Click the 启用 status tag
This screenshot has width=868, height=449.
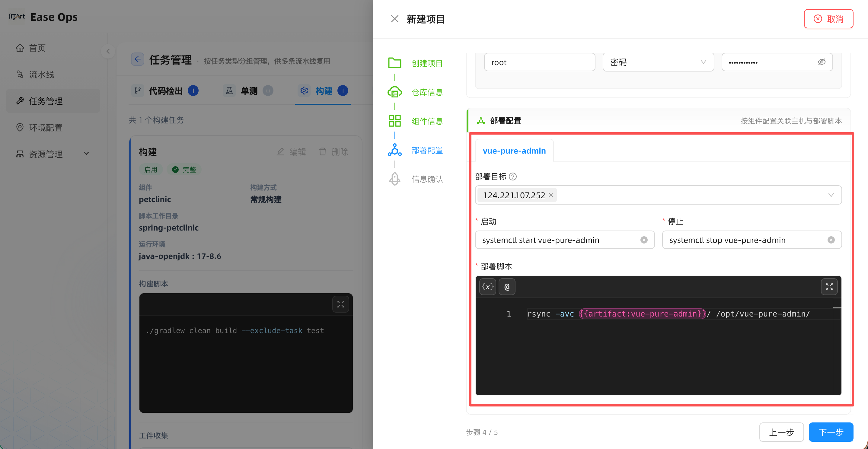coord(151,169)
